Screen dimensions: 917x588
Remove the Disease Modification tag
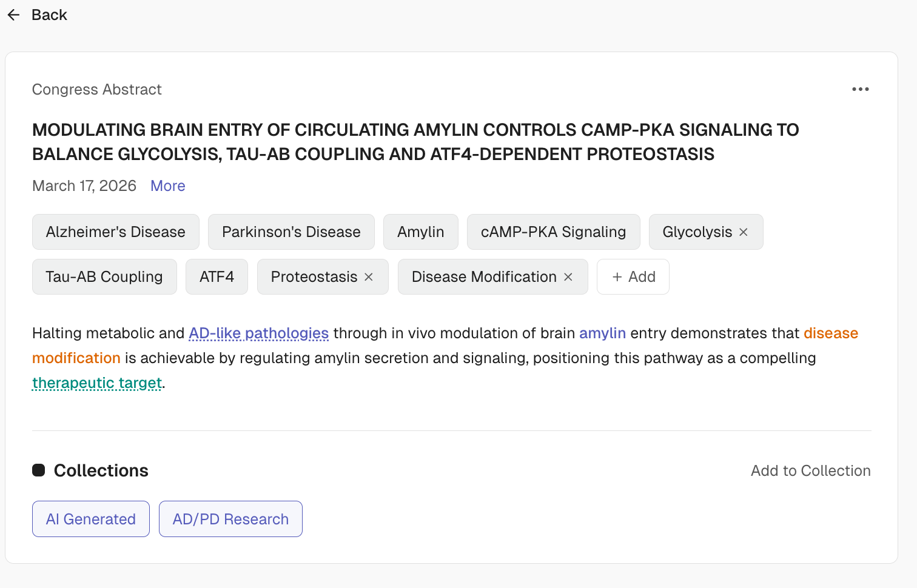click(568, 277)
